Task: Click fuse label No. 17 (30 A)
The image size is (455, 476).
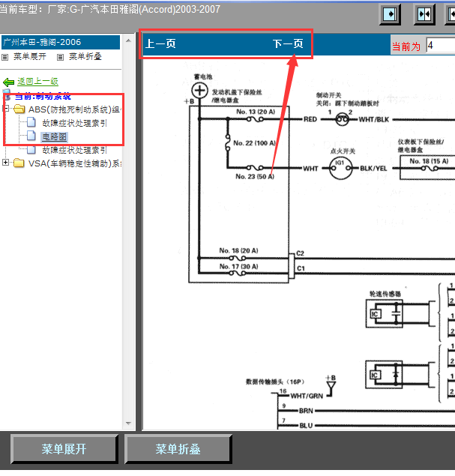Action: (x=238, y=267)
